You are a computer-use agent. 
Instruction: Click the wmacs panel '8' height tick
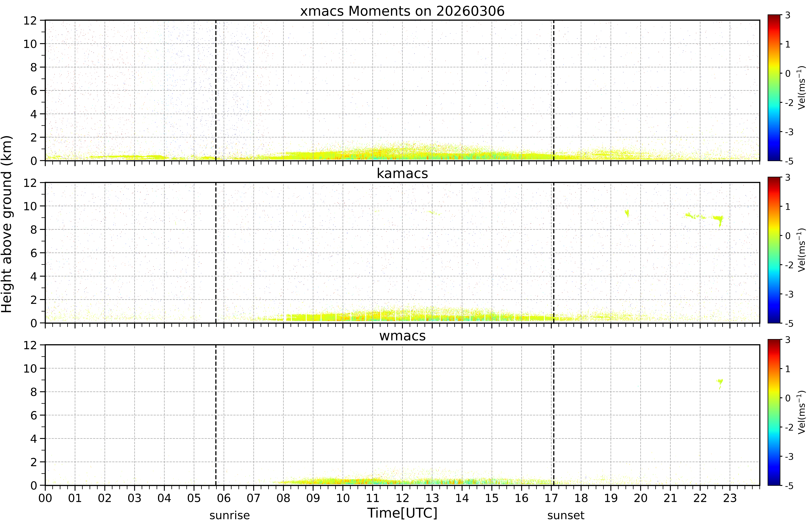click(33, 392)
